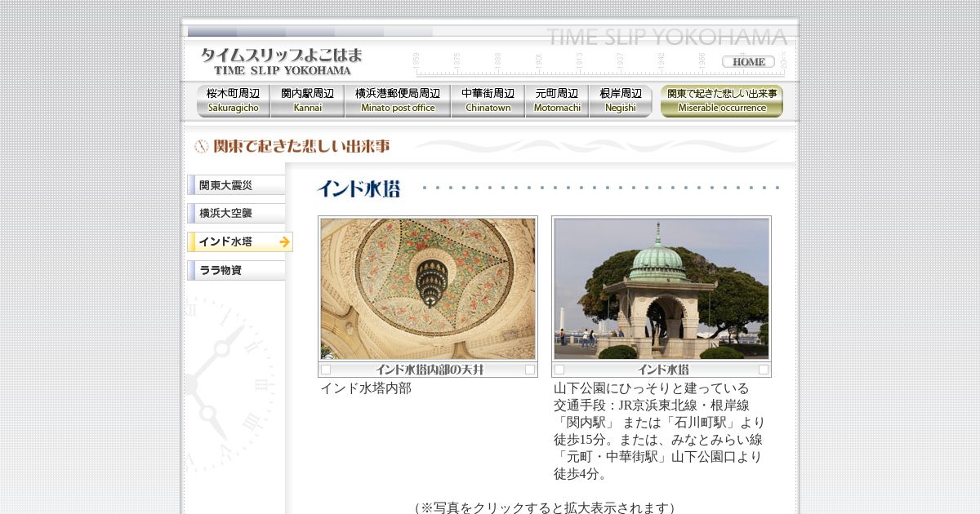
Task: Open the 元町周辺 Motomachi tab
Action: tap(557, 101)
